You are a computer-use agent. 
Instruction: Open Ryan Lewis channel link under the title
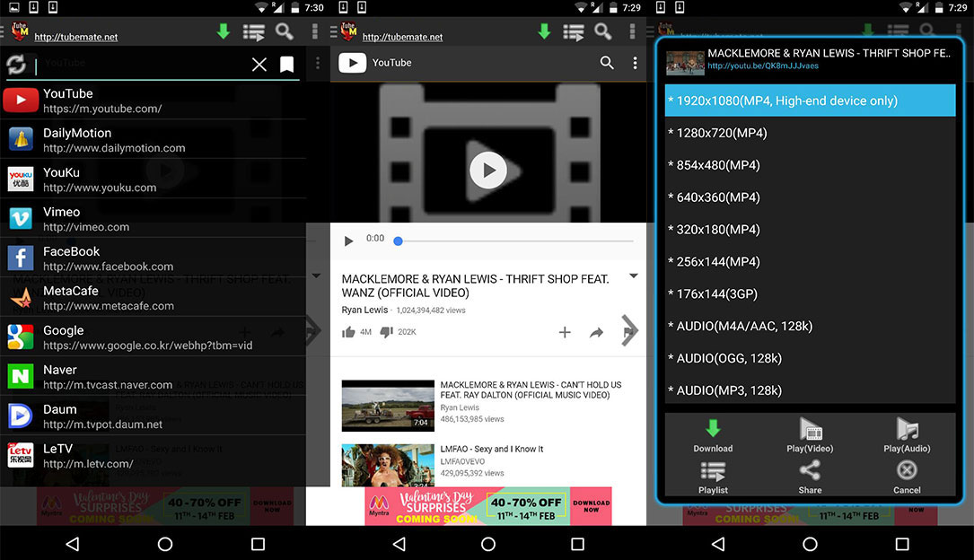click(x=364, y=310)
